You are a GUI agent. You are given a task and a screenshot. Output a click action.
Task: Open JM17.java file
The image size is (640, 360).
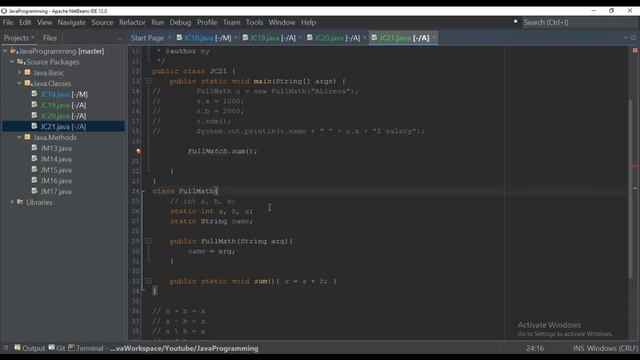(x=56, y=191)
